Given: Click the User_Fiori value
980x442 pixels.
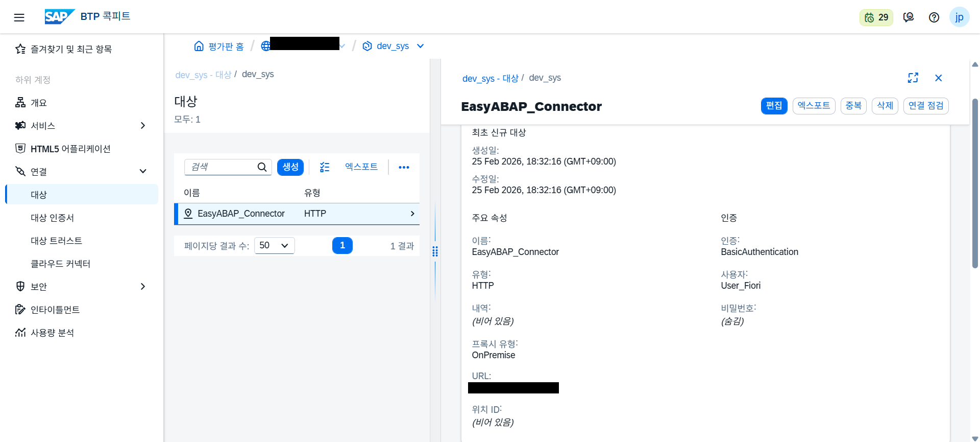Looking at the screenshot, I should [741, 286].
